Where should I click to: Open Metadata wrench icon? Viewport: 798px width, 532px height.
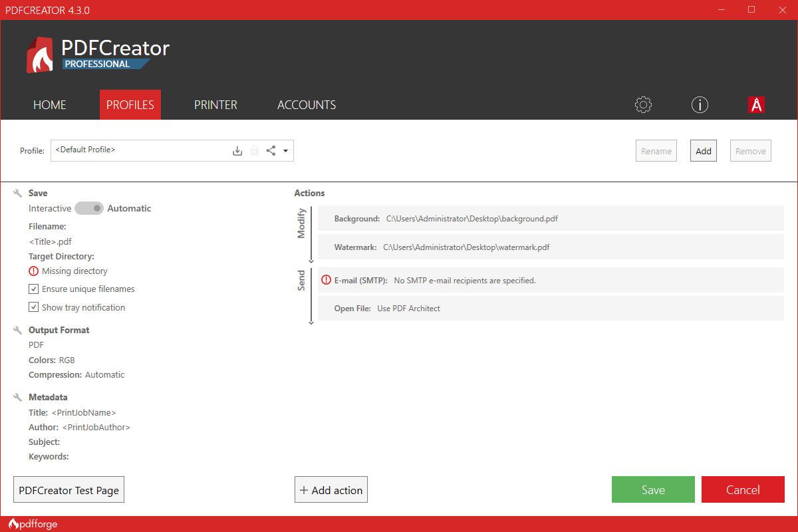(18, 397)
